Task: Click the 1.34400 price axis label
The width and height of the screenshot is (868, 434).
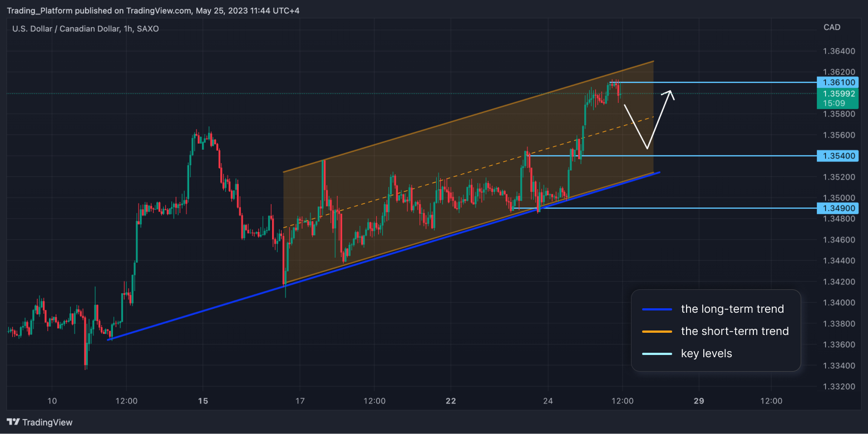Action: (839, 260)
